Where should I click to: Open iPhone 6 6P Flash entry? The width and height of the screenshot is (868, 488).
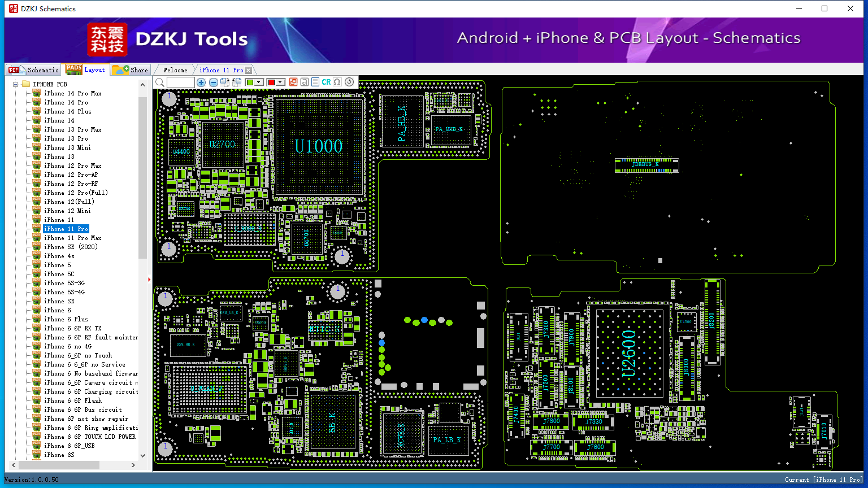tap(73, 400)
